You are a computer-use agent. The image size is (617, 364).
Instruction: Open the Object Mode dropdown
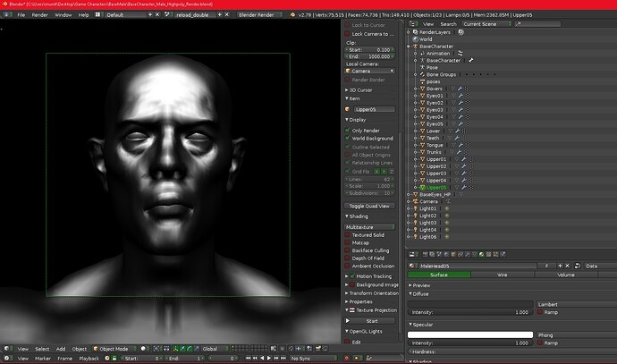pyautogui.click(x=114, y=349)
